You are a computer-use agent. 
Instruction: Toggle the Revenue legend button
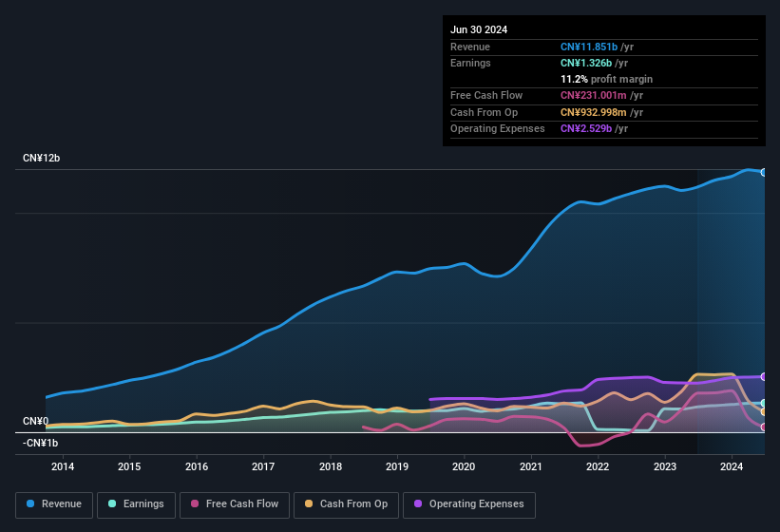pos(54,504)
